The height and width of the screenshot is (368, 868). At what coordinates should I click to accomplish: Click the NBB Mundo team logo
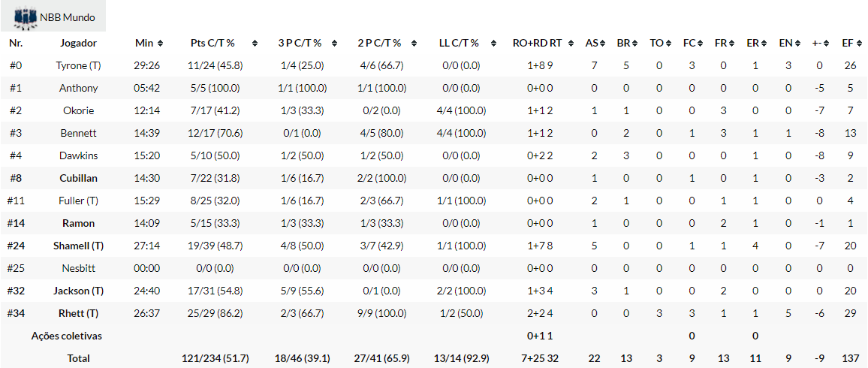pyautogui.click(x=26, y=16)
